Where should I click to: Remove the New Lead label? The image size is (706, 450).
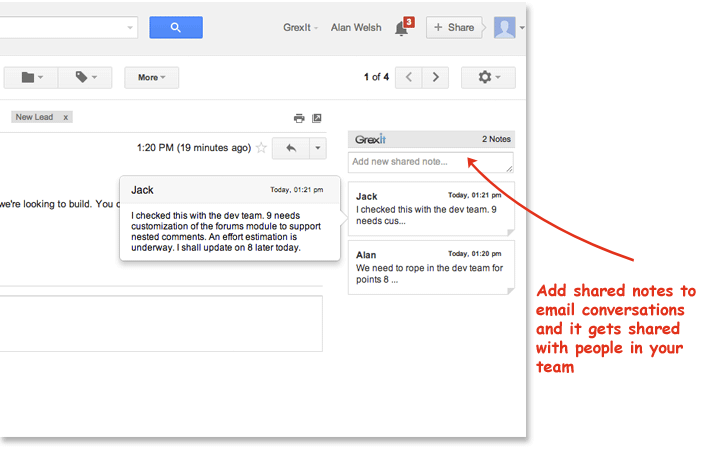click(x=66, y=117)
